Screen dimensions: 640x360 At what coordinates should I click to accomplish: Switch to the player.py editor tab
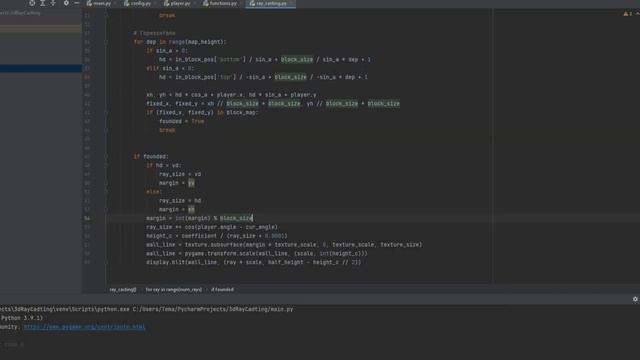tap(178, 4)
